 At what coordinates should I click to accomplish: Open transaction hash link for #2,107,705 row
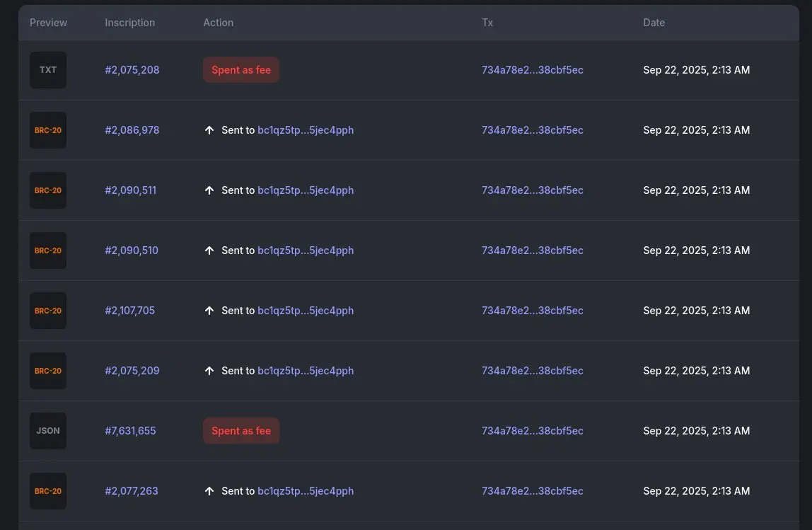[x=533, y=311]
